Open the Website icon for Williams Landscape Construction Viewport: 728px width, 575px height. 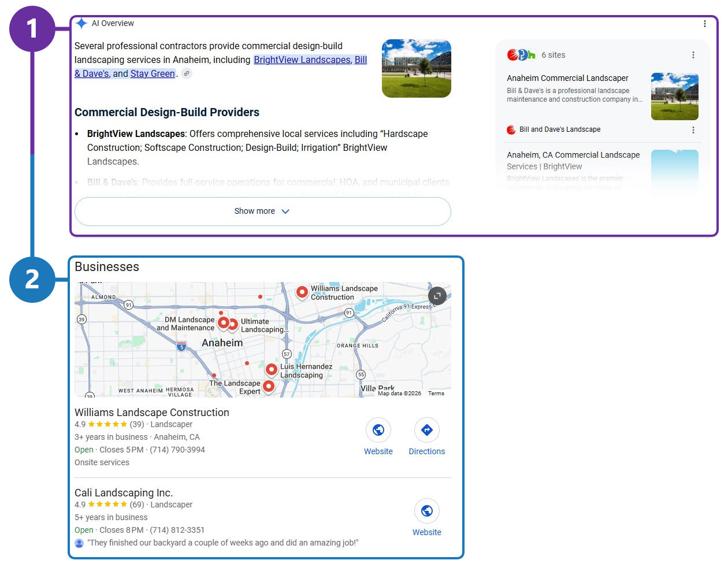378,430
